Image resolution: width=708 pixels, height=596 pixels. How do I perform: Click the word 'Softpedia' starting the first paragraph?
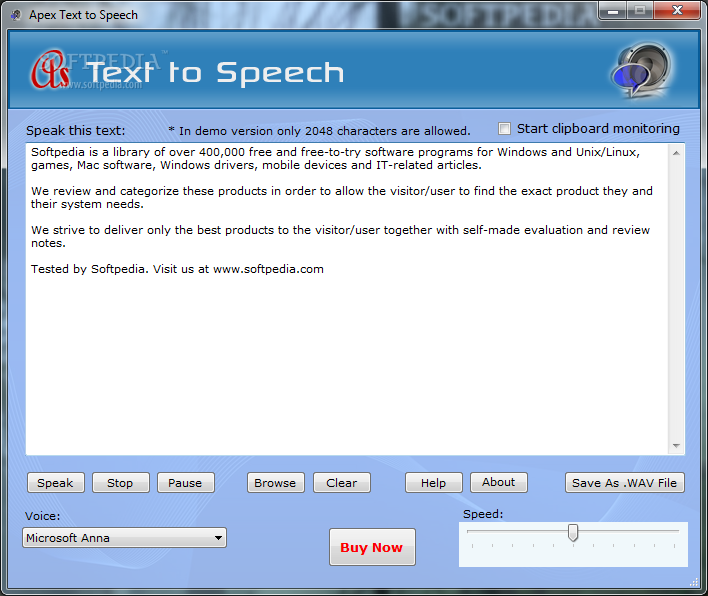(58, 152)
